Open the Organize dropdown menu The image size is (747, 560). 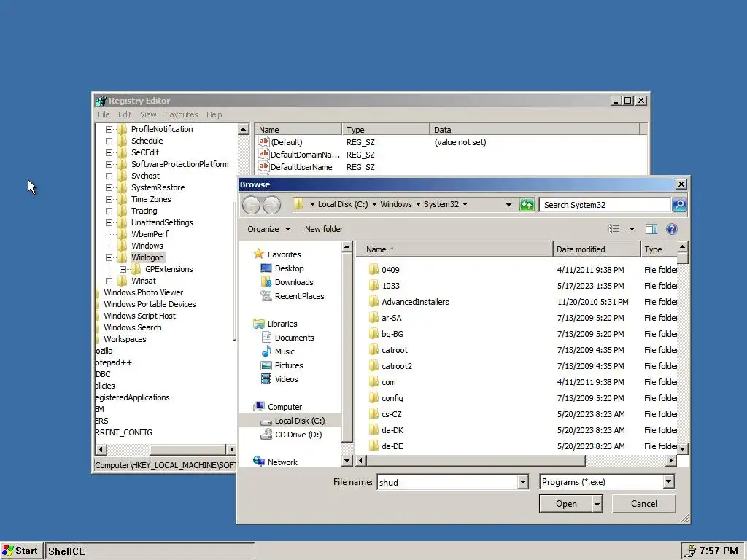click(268, 229)
